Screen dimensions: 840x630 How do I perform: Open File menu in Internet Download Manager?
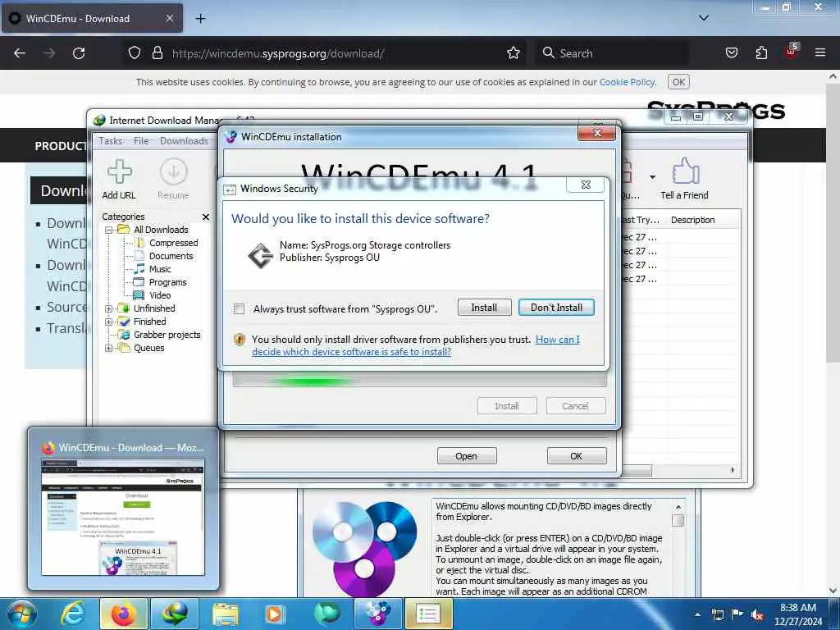(141, 141)
